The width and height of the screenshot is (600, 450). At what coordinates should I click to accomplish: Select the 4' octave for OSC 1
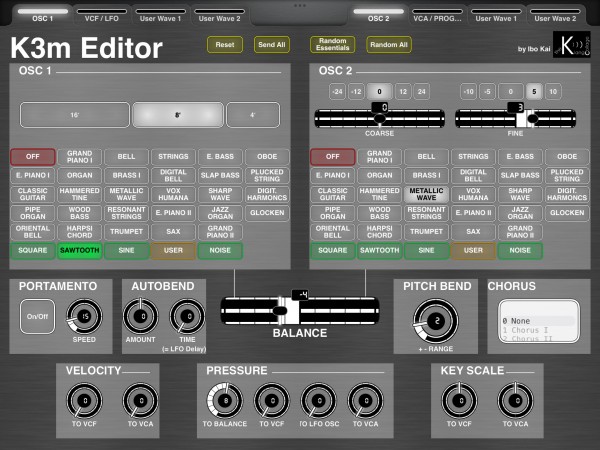[253, 115]
